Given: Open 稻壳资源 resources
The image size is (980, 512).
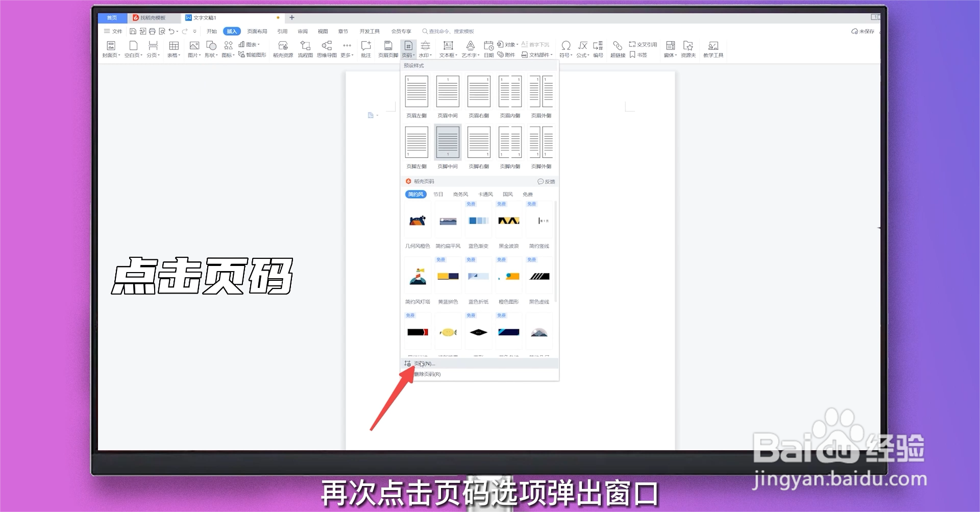Looking at the screenshot, I should pyautogui.click(x=283, y=50).
